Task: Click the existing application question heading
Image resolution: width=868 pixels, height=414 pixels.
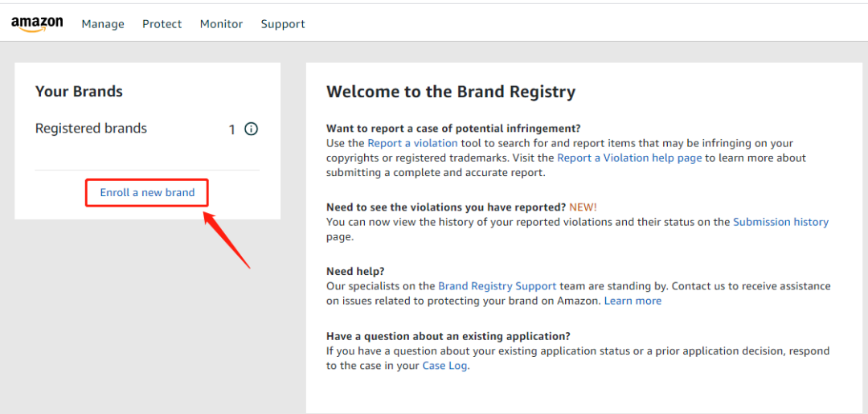Action: click(448, 336)
